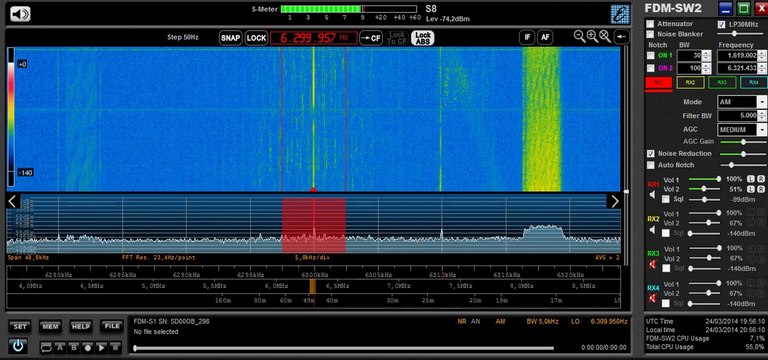Start recording with the record button
Screen dimensions: 768x360
click(x=88, y=347)
